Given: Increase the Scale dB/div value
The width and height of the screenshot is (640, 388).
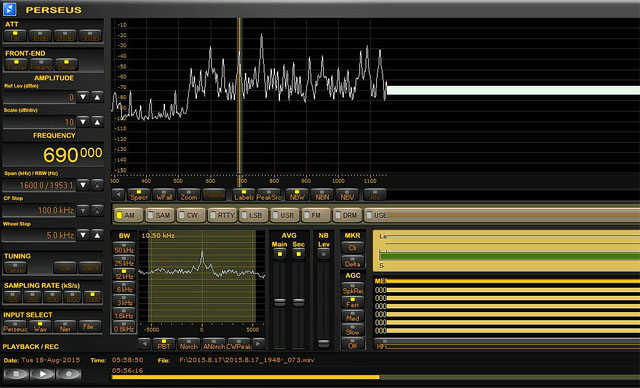Looking at the screenshot, I should coord(97,122).
